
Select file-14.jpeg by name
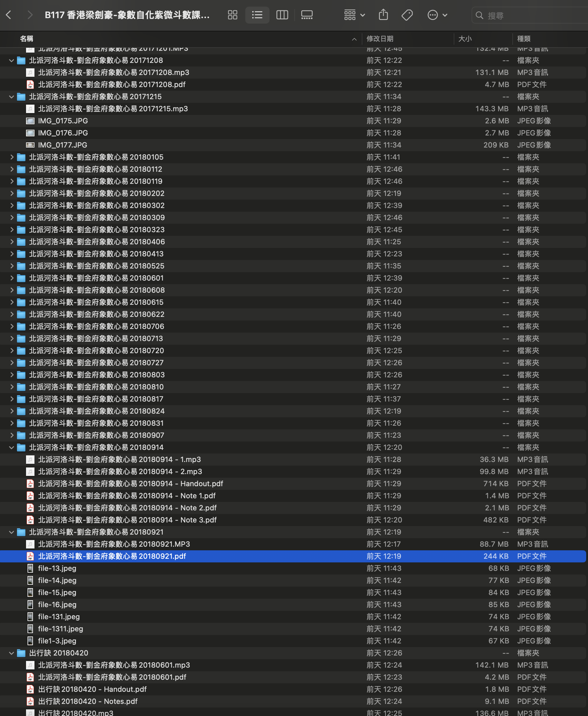57,581
